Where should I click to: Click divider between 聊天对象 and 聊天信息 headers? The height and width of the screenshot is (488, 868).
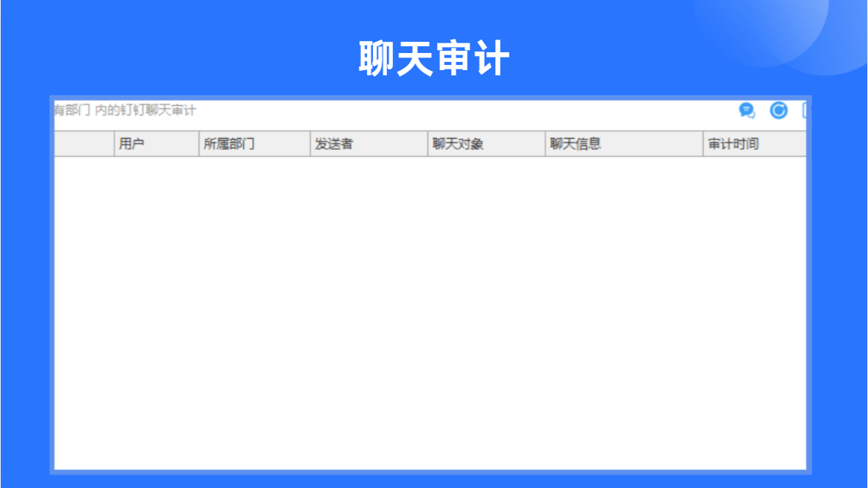point(545,144)
